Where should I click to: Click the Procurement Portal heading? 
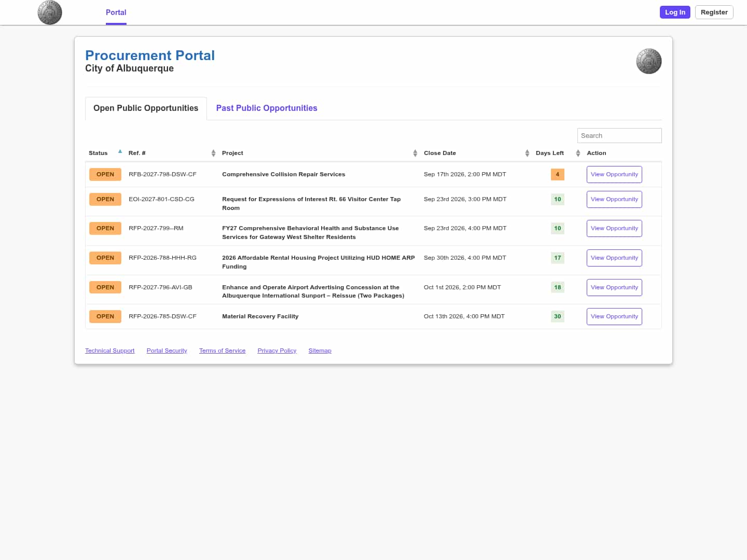[150, 55]
